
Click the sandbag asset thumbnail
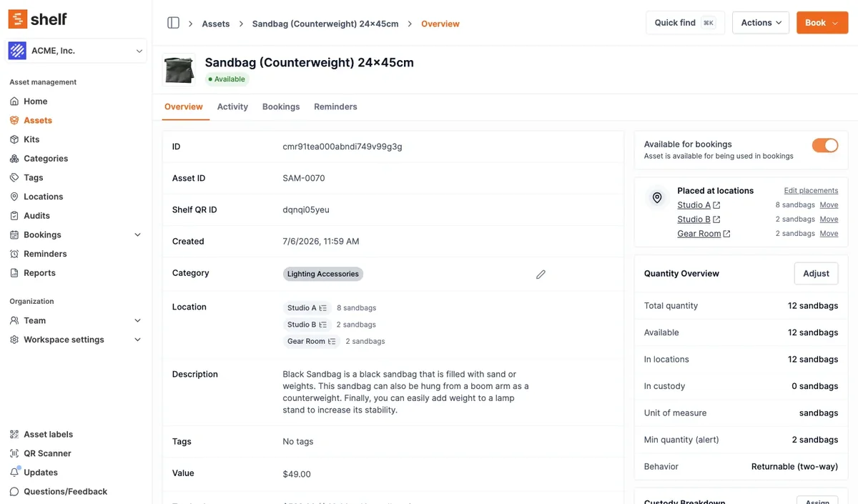(179, 69)
